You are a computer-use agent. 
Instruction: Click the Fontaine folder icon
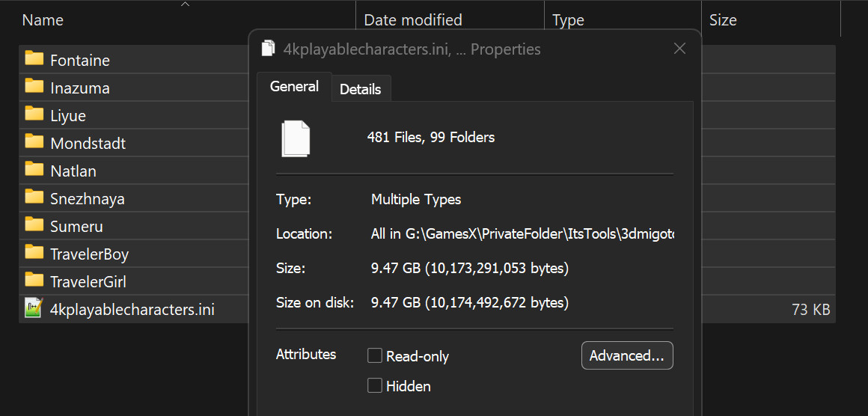[34, 59]
